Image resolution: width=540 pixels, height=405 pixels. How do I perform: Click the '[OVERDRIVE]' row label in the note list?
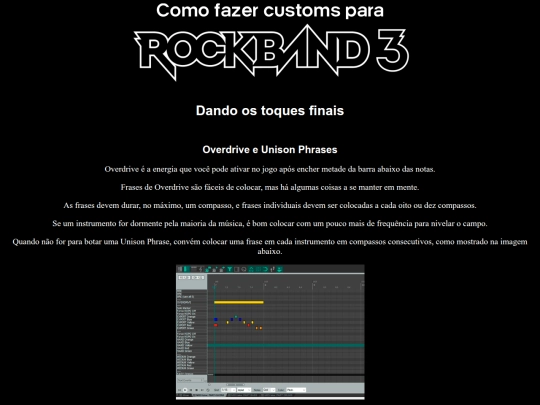pyautogui.click(x=185, y=302)
